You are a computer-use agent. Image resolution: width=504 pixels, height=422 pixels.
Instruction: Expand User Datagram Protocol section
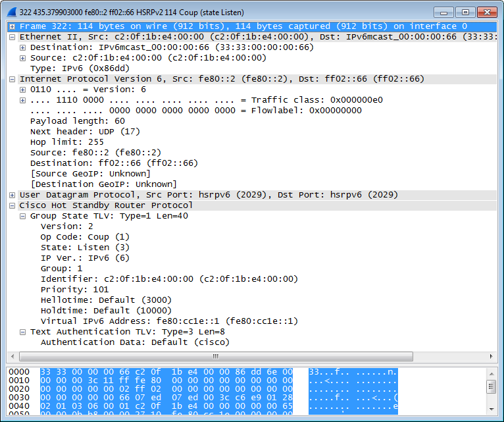(13, 196)
